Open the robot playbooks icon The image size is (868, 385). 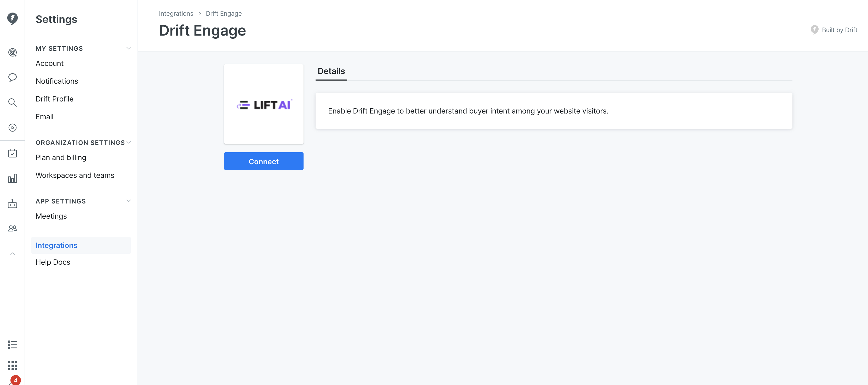(13, 204)
